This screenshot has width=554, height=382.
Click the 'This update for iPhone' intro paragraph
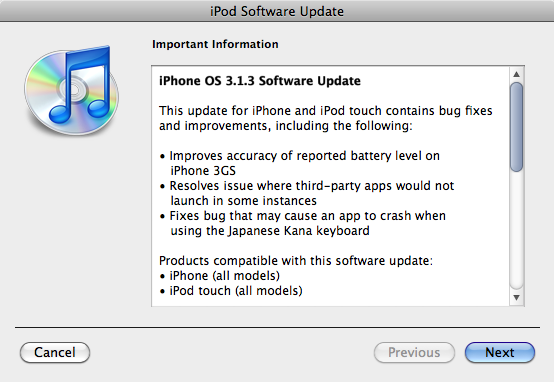click(325, 118)
